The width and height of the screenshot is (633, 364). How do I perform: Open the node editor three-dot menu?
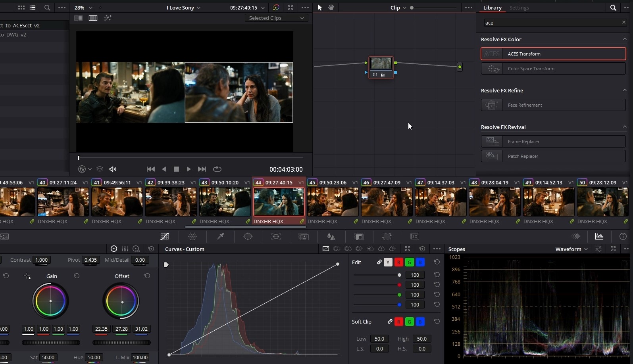point(469,8)
